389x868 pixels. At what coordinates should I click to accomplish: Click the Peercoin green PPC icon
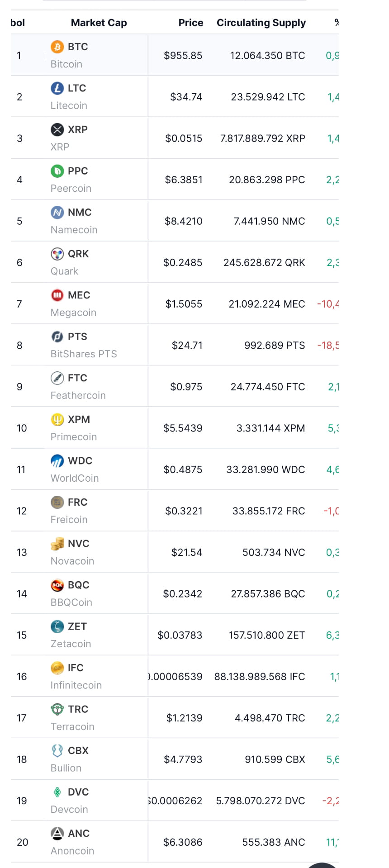coord(57,171)
